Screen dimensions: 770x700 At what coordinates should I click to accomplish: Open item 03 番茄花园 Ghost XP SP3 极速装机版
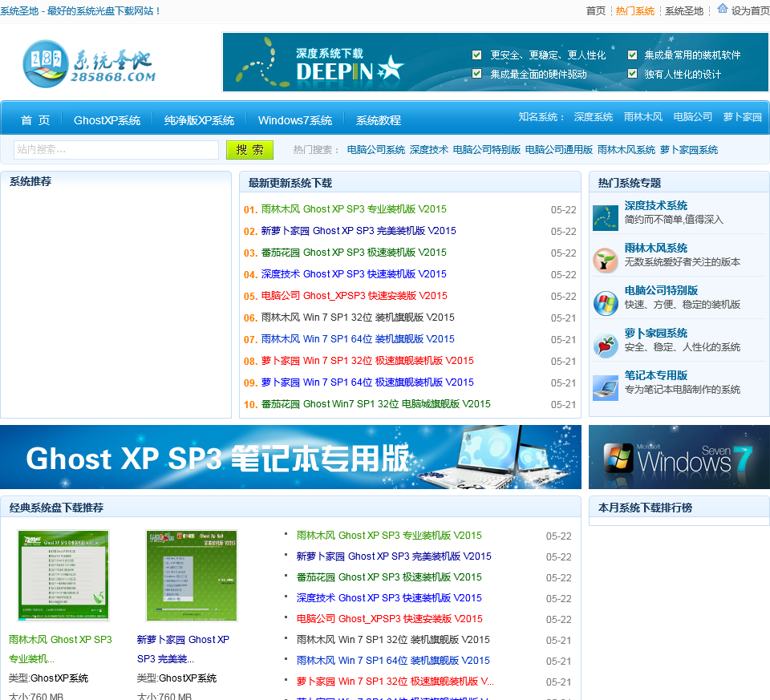point(354,253)
